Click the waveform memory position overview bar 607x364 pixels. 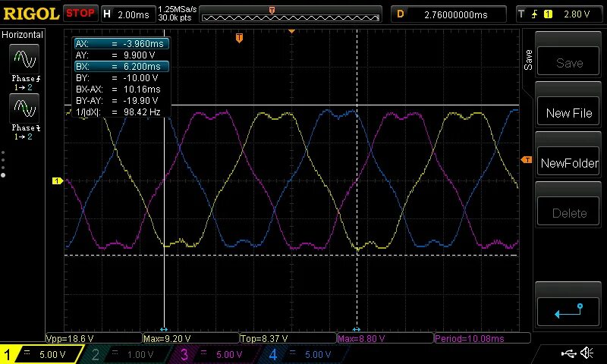(x=291, y=14)
